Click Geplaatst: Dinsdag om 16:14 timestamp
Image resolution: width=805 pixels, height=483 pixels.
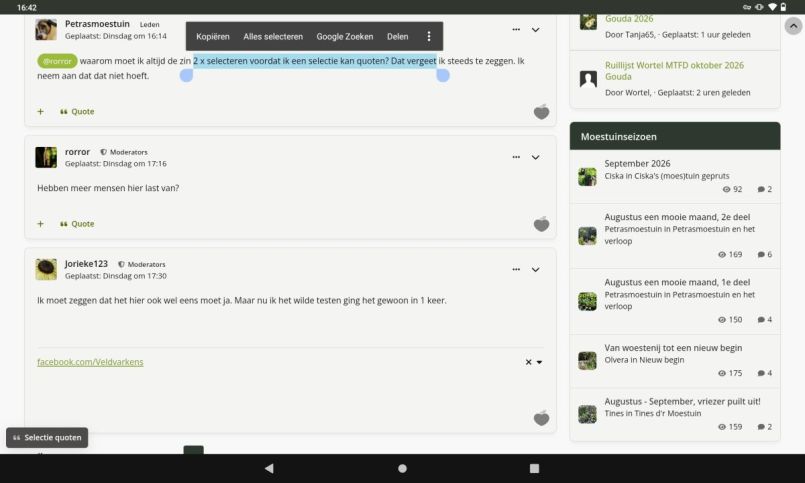[116, 36]
